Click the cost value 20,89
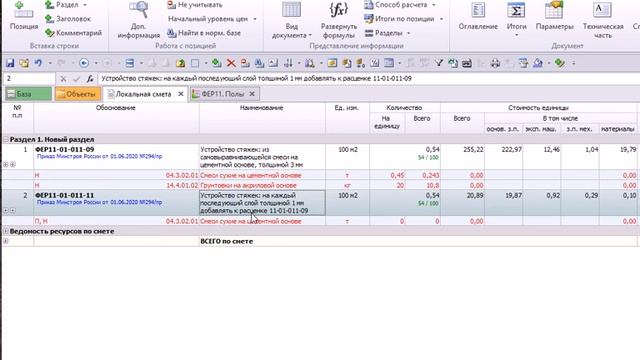This screenshot has height=360, width=640. [475, 195]
